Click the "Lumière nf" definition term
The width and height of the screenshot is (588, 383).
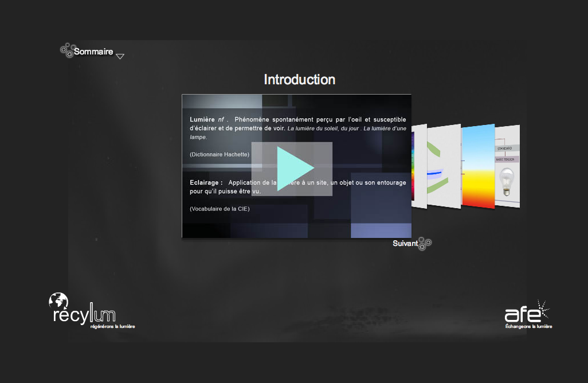tap(207, 119)
